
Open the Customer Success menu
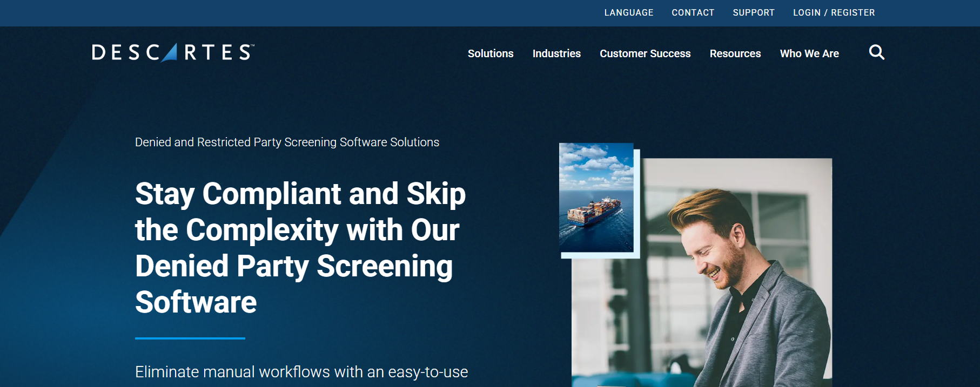(645, 53)
